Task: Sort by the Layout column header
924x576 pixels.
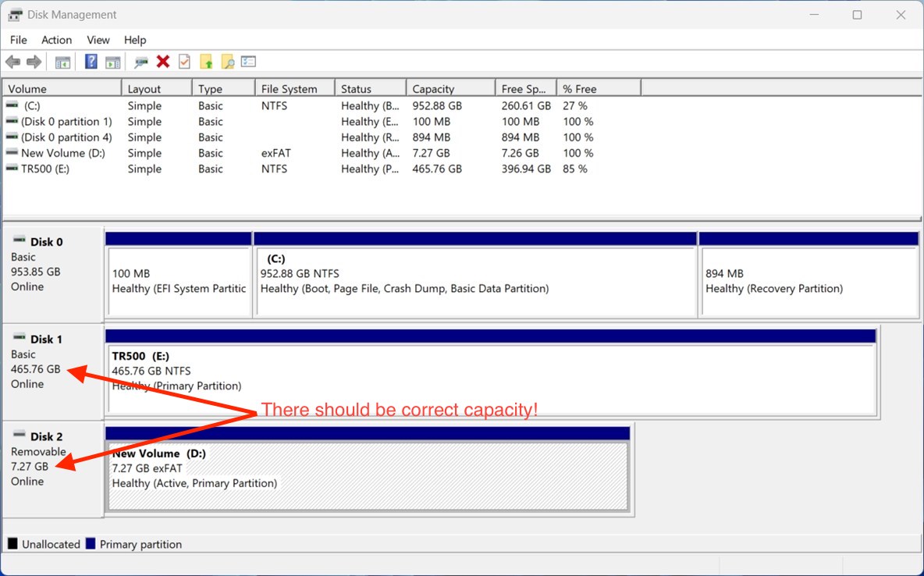Action: click(x=158, y=88)
